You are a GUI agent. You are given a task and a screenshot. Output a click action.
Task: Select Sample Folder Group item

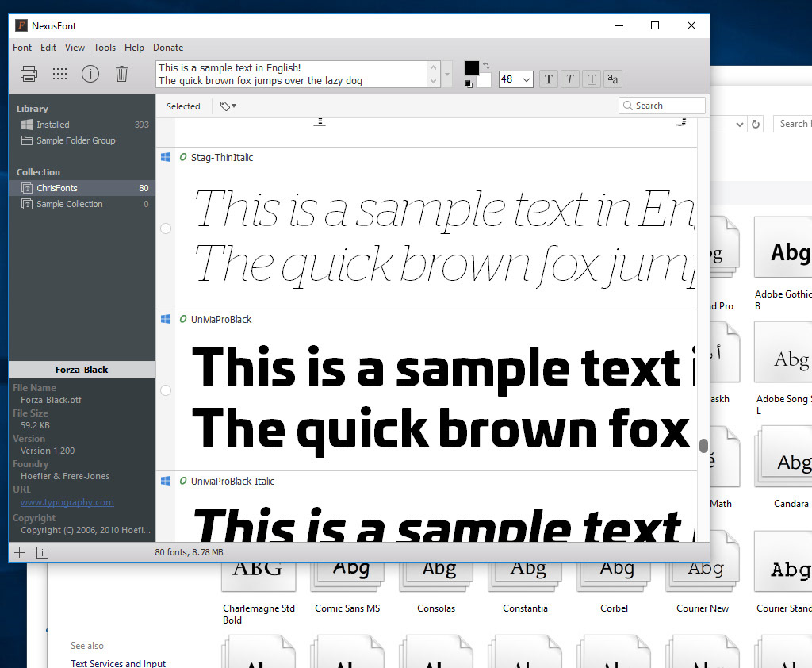coord(82,140)
